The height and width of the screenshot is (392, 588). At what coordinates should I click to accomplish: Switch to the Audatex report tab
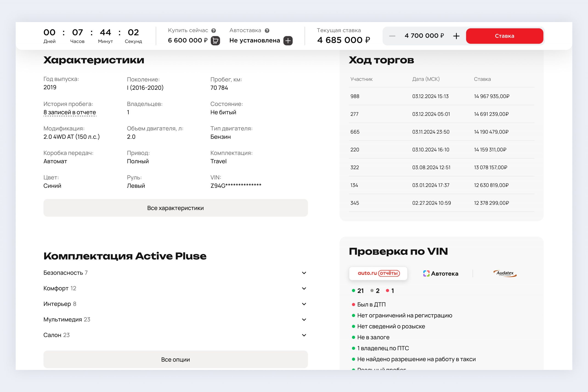click(505, 274)
